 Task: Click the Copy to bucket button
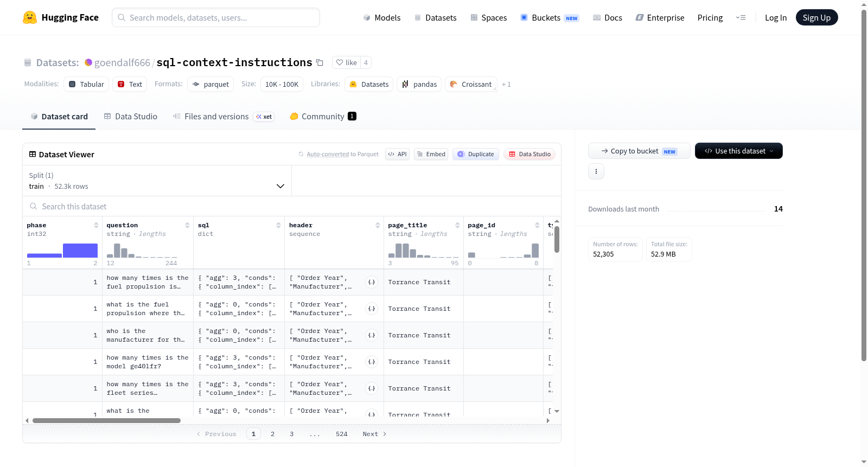click(x=639, y=151)
